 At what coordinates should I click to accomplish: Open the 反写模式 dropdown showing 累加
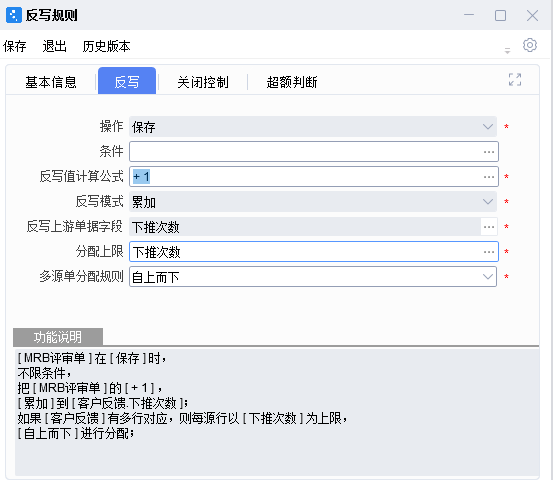click(313, 202)
